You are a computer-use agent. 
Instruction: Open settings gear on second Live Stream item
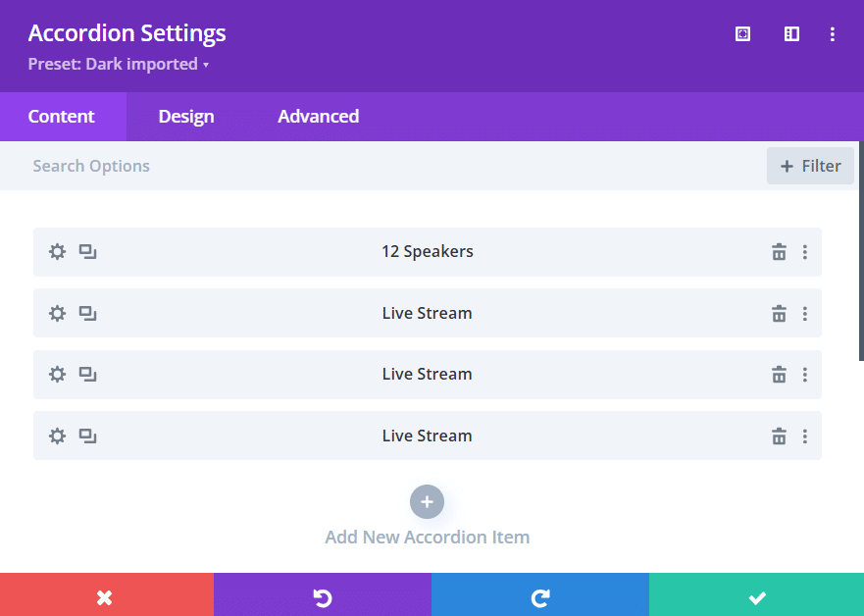[x=57, y=374]
